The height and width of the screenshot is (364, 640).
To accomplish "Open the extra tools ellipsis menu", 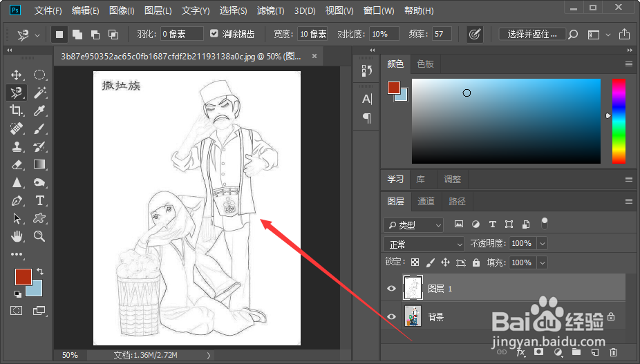I will (x=17, y=254).
